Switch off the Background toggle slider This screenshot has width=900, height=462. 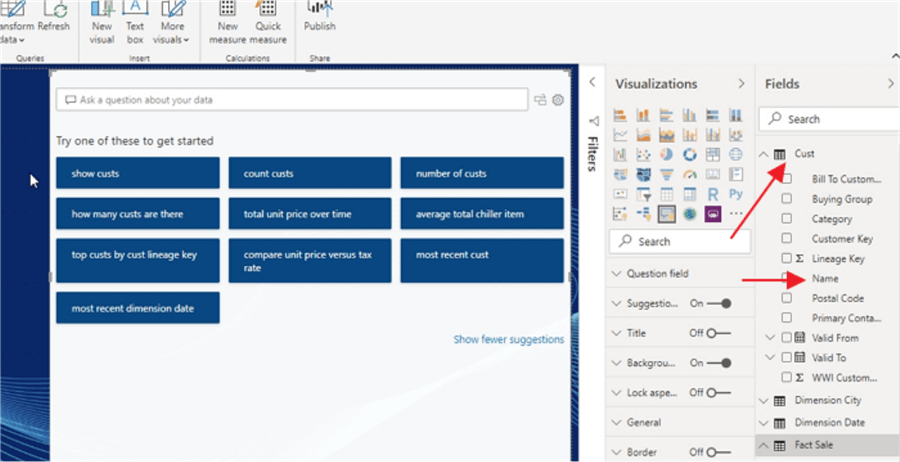(719, 363)
